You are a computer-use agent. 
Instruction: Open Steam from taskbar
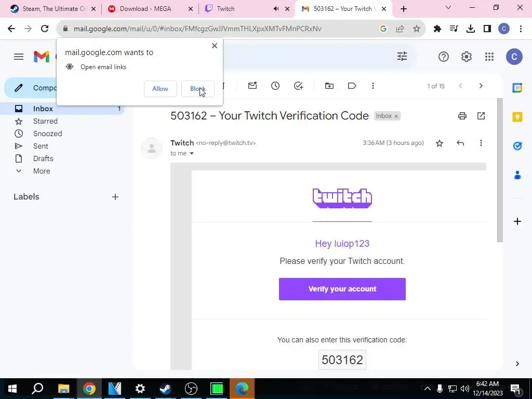[165, 389]
